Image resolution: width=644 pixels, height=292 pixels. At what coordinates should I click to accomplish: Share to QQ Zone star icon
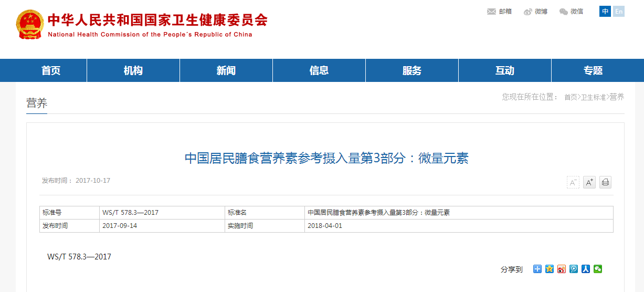[x=550, y=269]
